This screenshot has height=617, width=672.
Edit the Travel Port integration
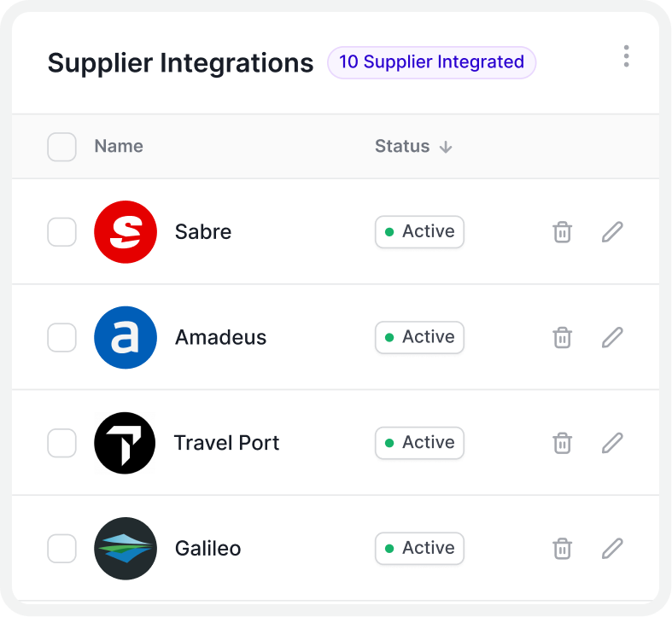coord(612,443)
